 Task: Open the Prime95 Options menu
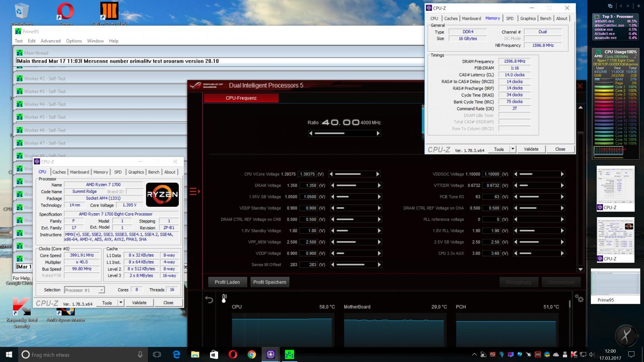[x=74, y=41]
